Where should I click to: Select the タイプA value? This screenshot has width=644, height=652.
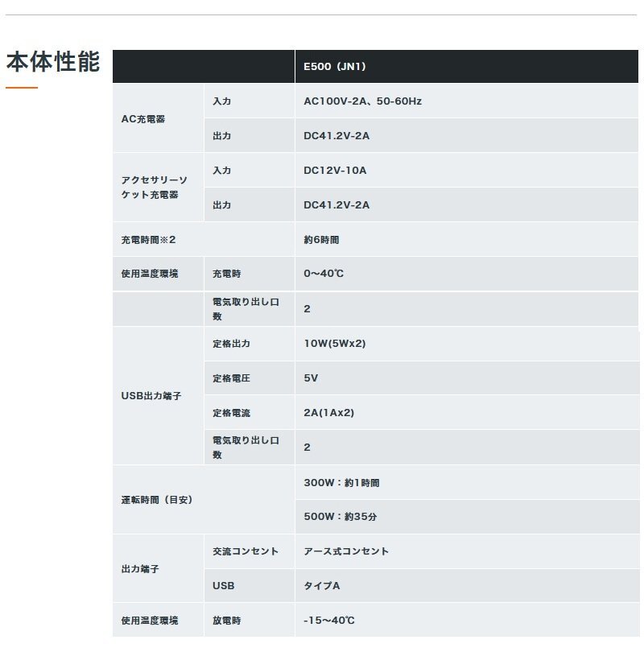click(321, 586)
